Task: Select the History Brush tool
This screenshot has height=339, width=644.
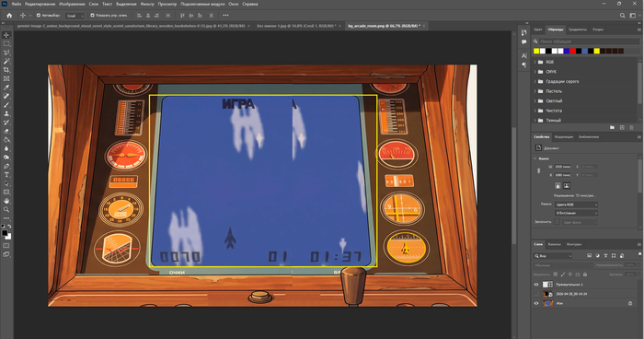Action: [x=6, y=123]
